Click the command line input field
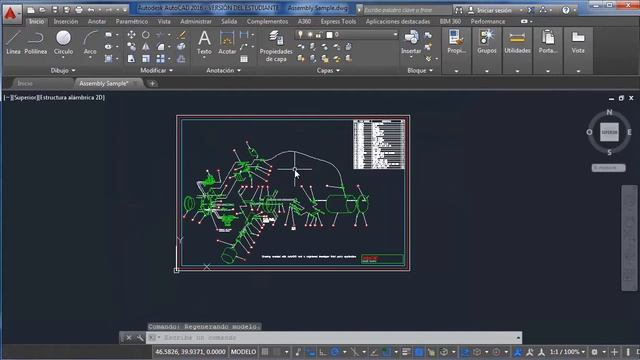This screenshot has height=360, width=640. [335, 338]
